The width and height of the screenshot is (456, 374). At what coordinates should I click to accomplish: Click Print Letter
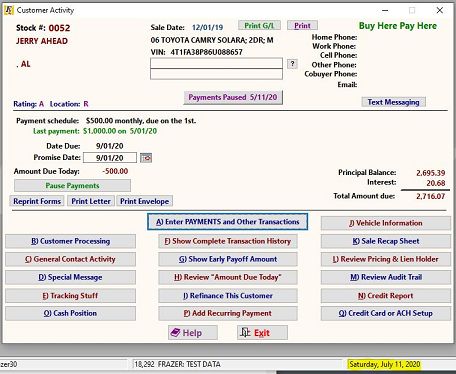click(91, 201)
